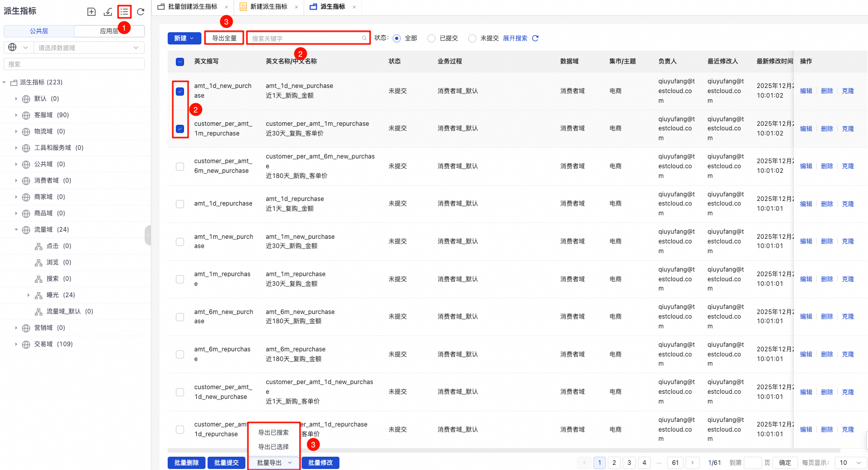Click the import icon beside the plus icon

pyautogui.click(x=108, y=12)
